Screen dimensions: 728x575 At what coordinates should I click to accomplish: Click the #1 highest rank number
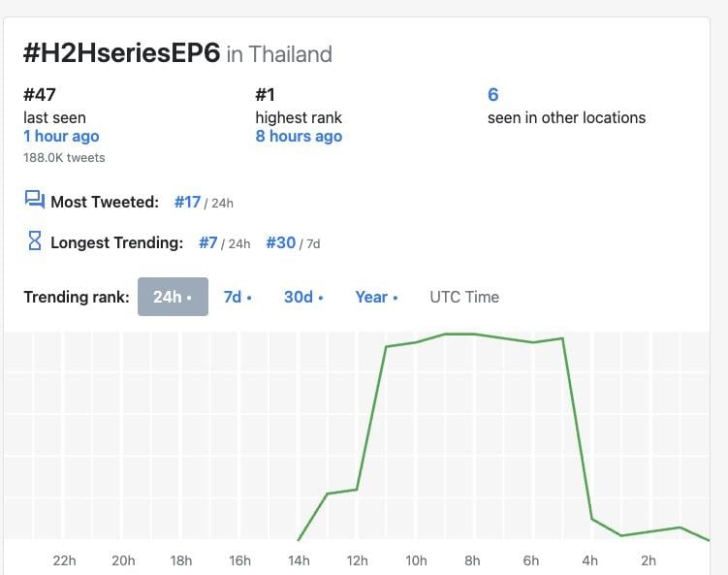267,95
